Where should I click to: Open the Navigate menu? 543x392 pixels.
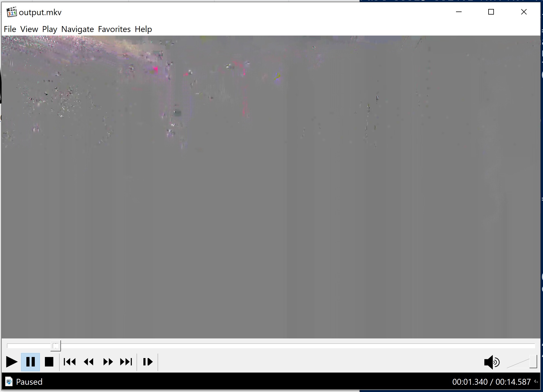point(77,29)
